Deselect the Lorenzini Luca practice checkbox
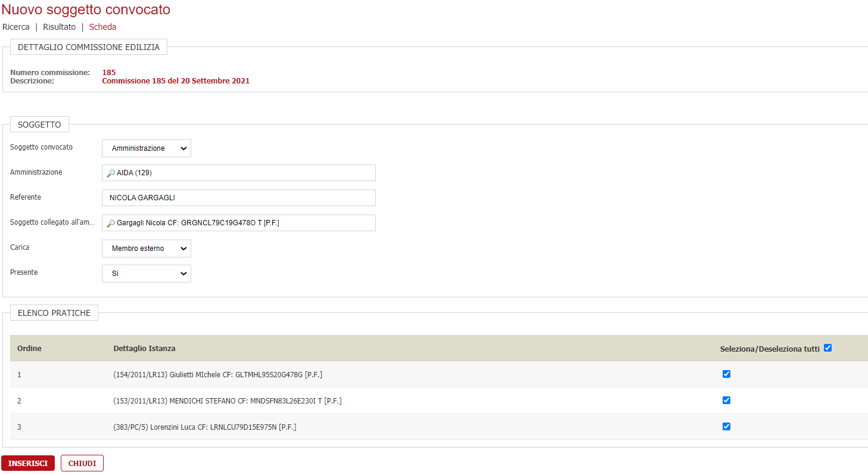Image resolution: width=868 pixels, height=475 pixels. click(x=726, y=426)
